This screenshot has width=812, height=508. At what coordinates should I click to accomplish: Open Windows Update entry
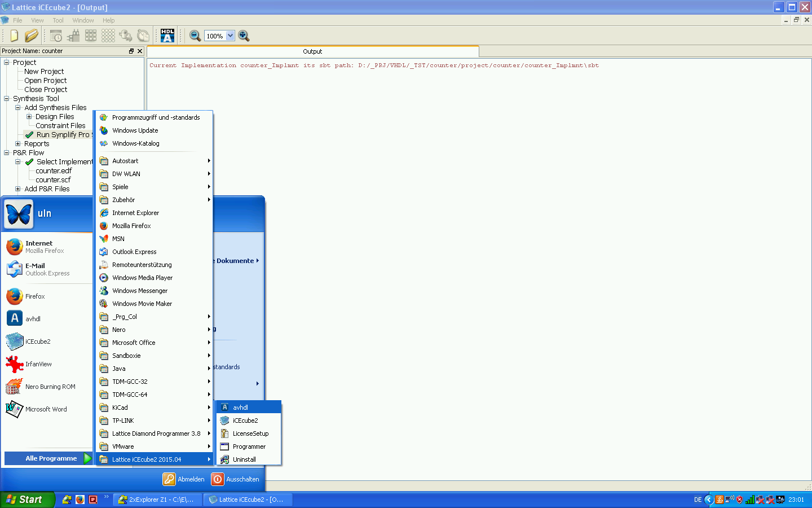[154, 130]
